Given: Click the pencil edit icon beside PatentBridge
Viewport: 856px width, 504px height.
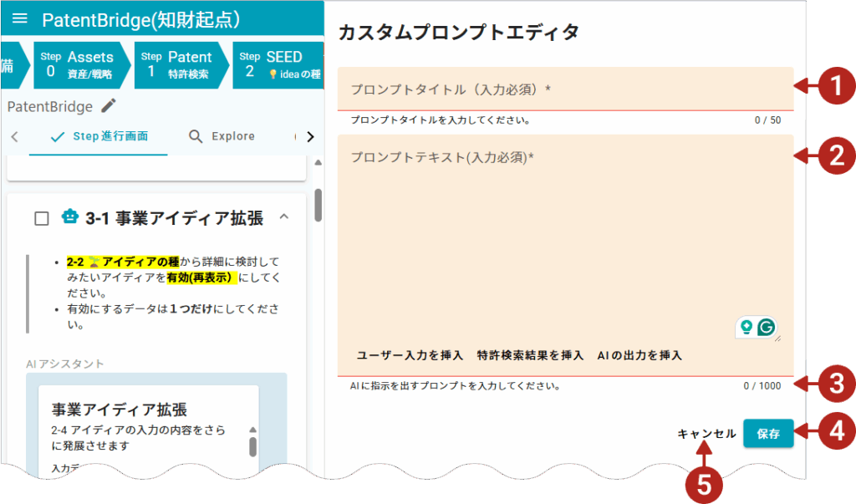Looking at the screenshot, I should click(109, 106).
